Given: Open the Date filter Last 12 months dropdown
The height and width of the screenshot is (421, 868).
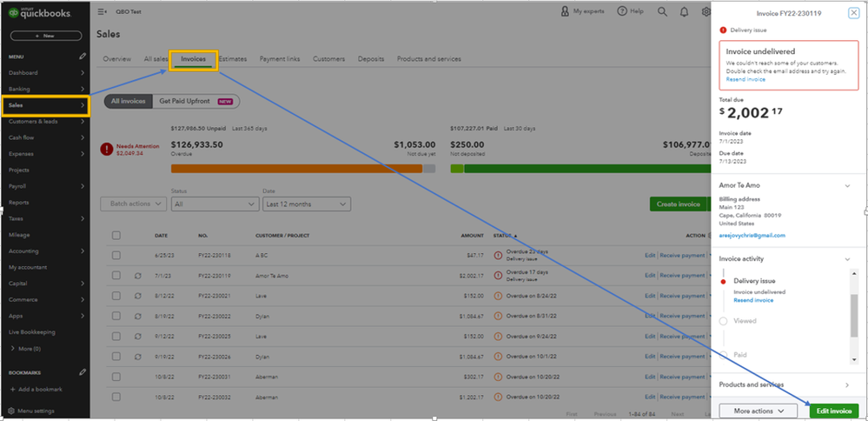Looking at the screenshot, I should pos(307,204).
